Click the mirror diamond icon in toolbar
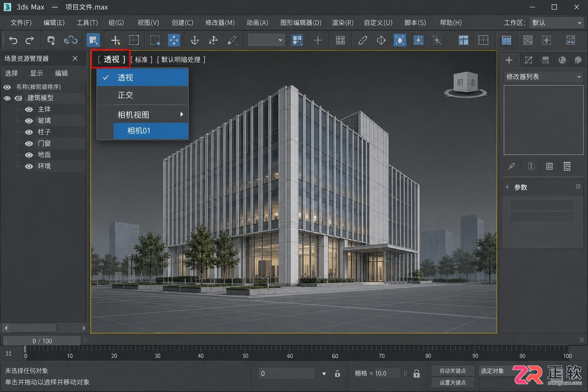Image resolution: width=588 pixels, height=392 pixels. tap(381, 40)
